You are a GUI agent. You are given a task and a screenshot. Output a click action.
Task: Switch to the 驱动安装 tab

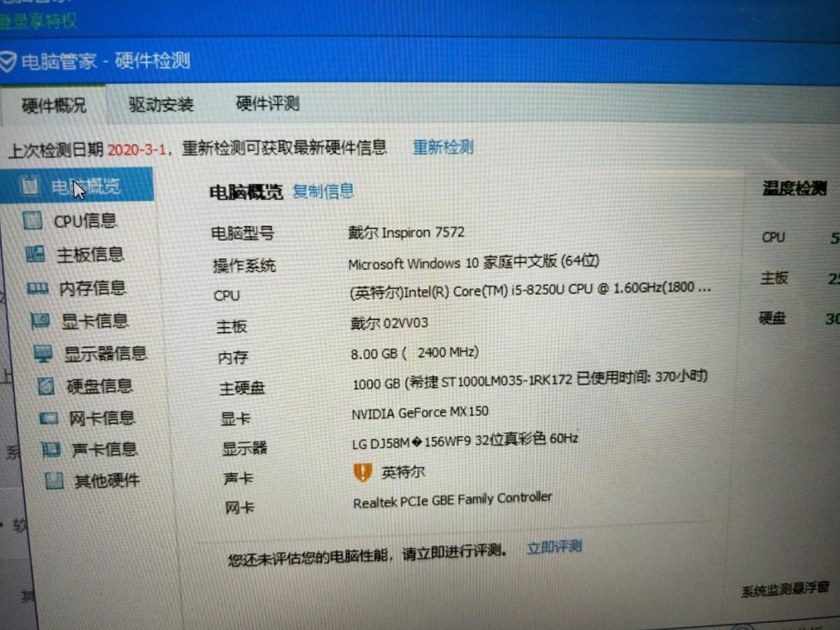[158, 103]
